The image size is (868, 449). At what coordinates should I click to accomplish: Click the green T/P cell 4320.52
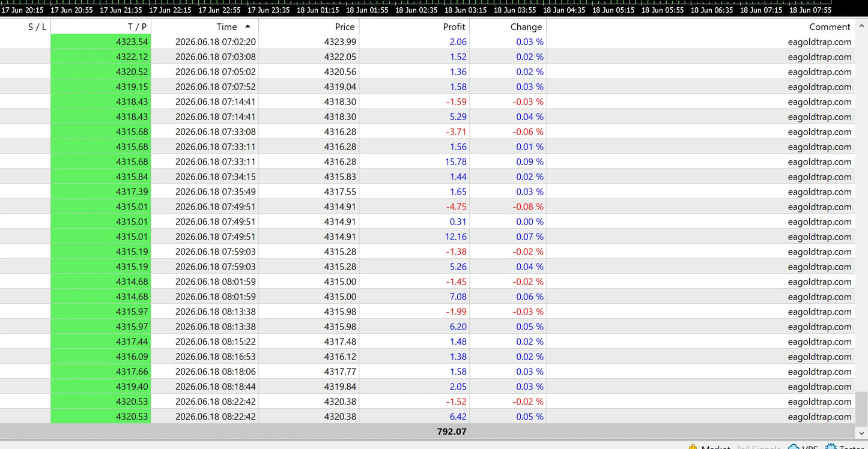pyautogui.click(x=101, y=71)
